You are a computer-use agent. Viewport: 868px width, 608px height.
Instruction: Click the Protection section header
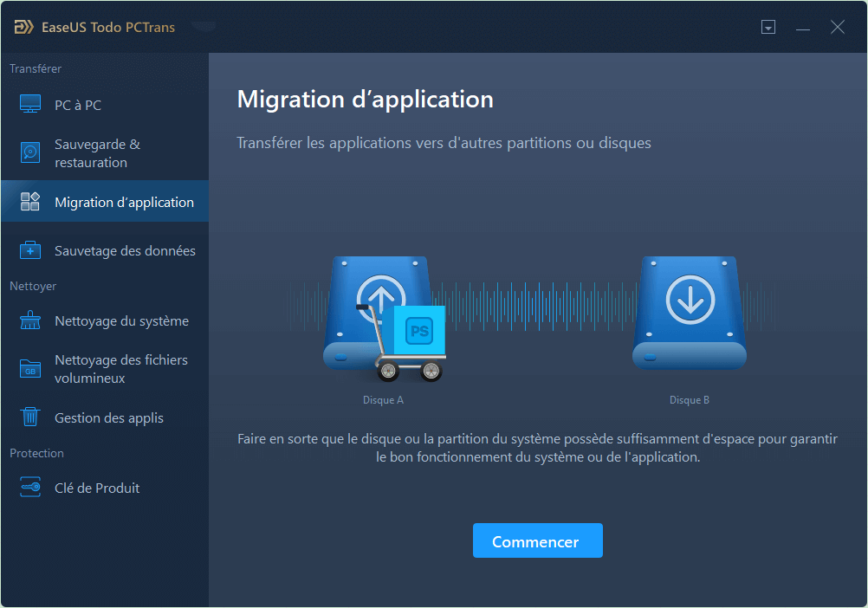pos(36,453)
